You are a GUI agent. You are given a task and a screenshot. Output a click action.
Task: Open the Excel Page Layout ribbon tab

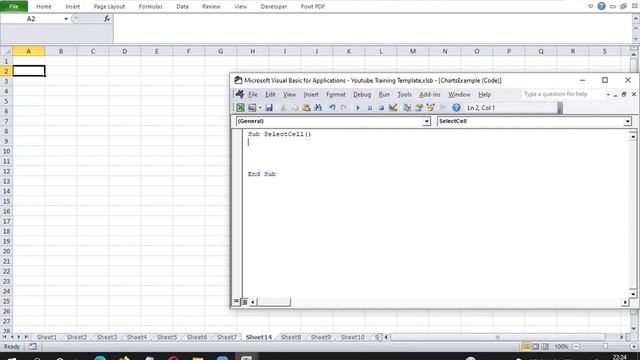(109, 7)
